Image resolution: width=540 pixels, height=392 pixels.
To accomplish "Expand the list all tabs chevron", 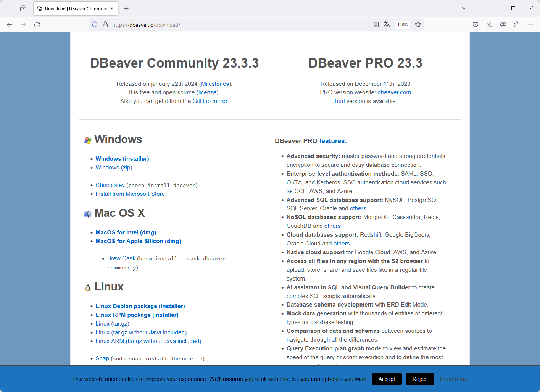I will coord(464,8).
